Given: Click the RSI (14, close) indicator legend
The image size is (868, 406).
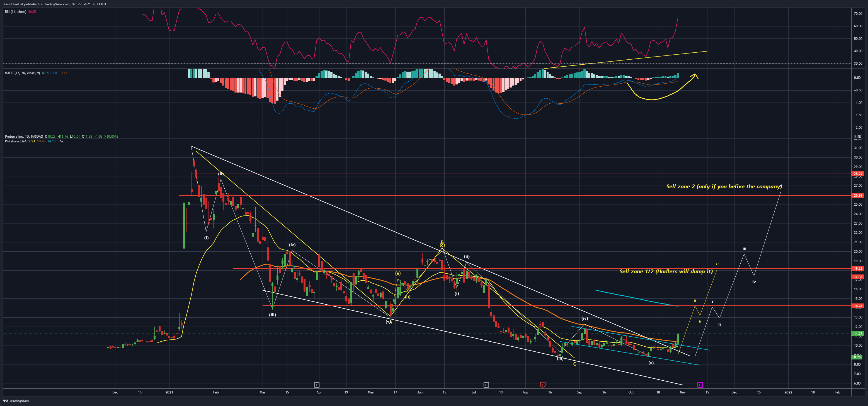Looking at the screenshot, I should 16,12.
